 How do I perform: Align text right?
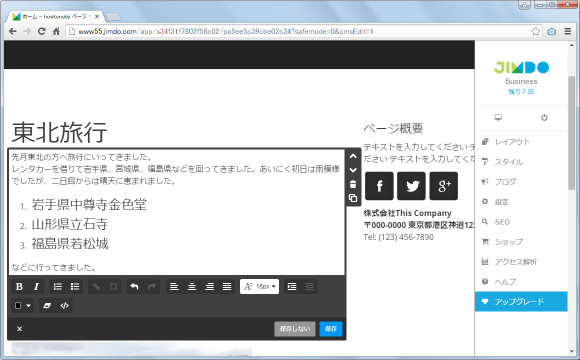pyautogui.click(x=209, y=287)
